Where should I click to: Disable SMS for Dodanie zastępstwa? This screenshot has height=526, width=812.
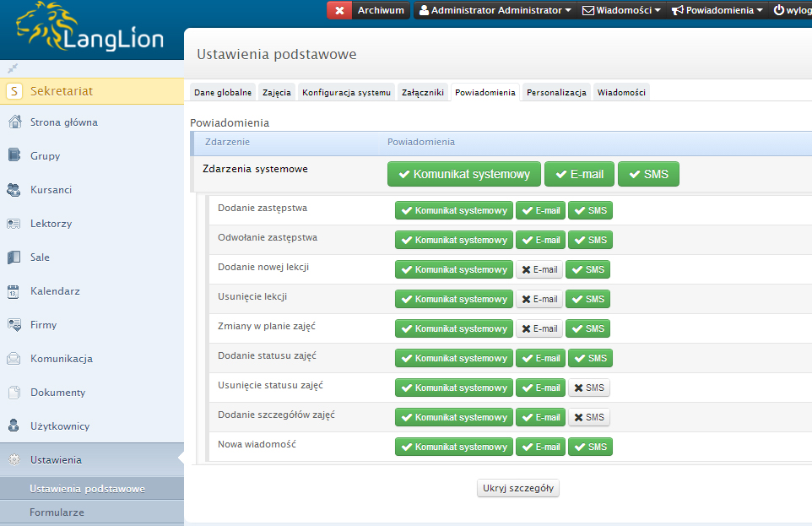(x=590, y=210)
